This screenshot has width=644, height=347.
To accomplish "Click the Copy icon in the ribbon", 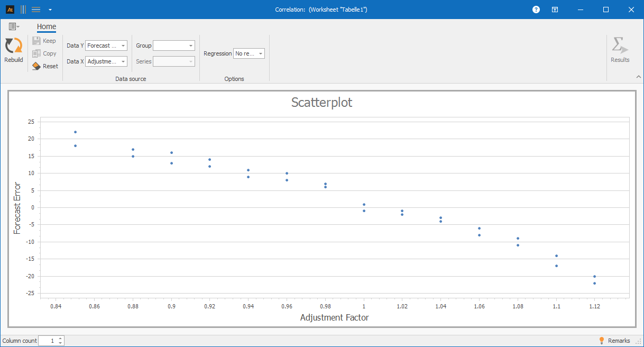I will [x=36, y=53].
